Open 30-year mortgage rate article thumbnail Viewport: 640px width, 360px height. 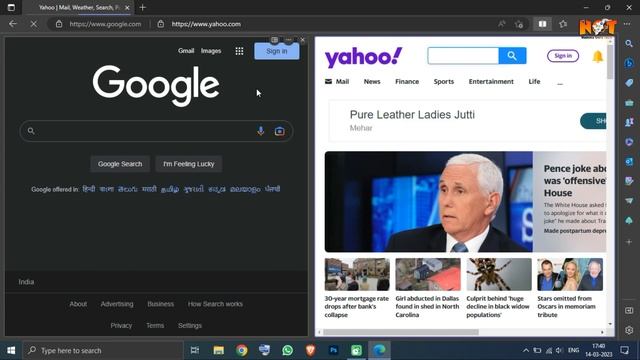coord(357,274)
